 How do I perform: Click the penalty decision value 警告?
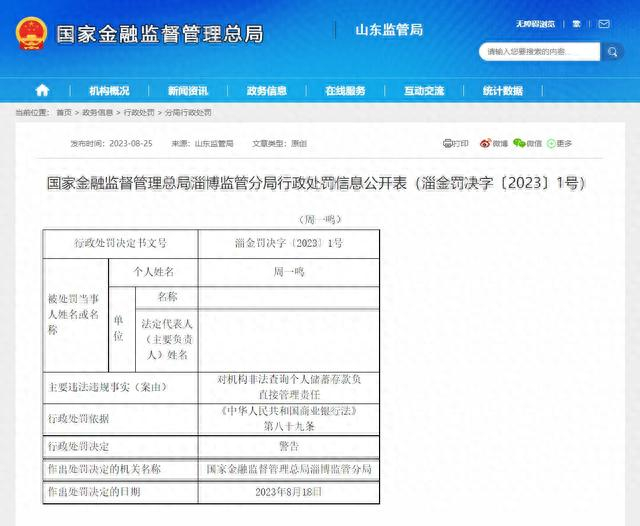point(289,446)
